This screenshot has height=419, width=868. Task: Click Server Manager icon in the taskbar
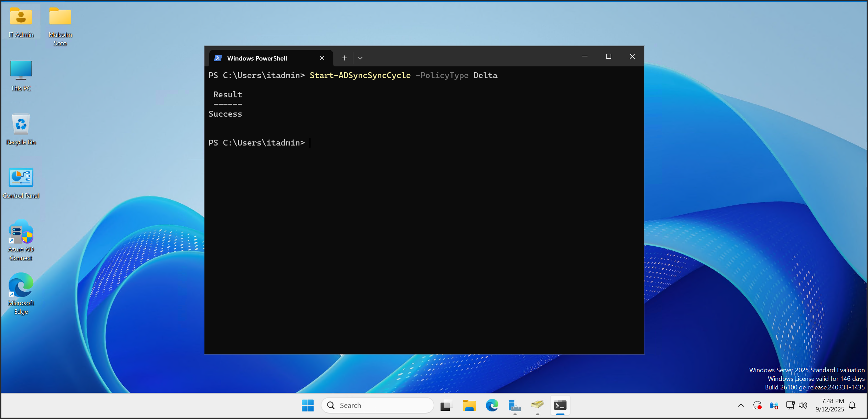coord(515,406)
